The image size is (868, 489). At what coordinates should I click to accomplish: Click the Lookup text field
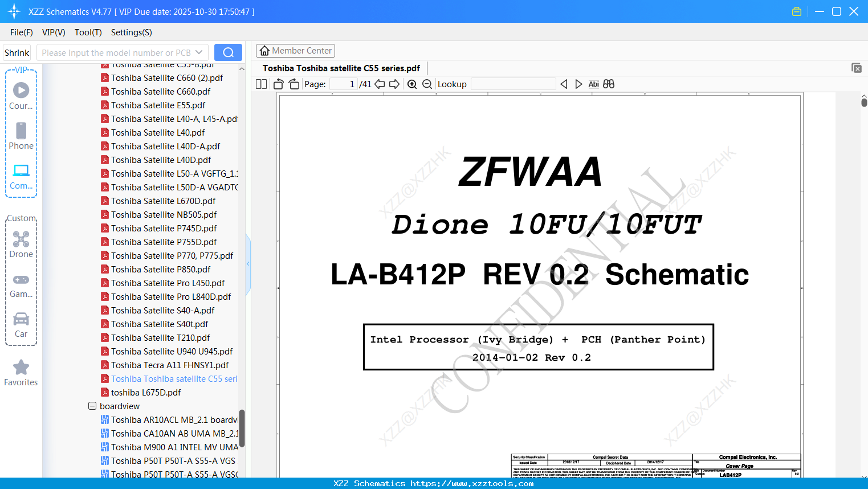[x=513, y=84]
